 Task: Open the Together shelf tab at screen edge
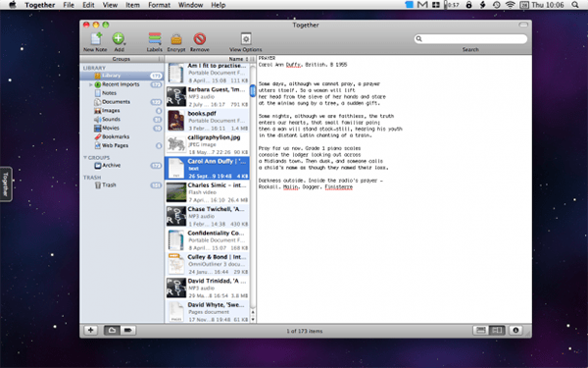point(6,184)
